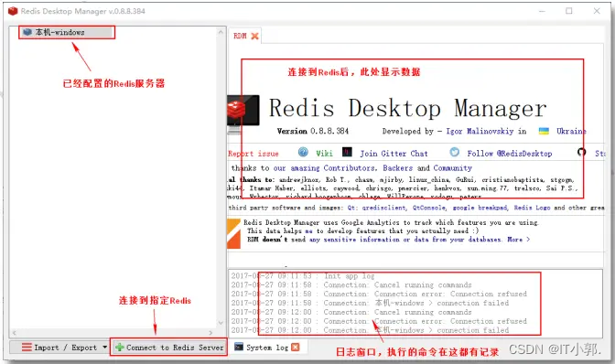This screenshot has height=364, width=615.
Task: Click the server icon next to 本机-windows
Action: pyautogui.click(x=27, y=32)
